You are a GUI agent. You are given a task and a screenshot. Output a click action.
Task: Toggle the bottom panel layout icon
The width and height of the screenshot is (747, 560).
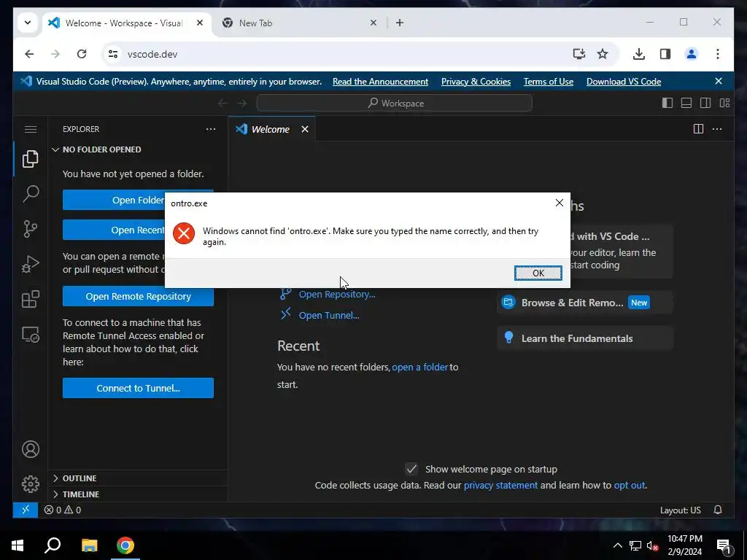pyautogui.click(x=686, y=103)
